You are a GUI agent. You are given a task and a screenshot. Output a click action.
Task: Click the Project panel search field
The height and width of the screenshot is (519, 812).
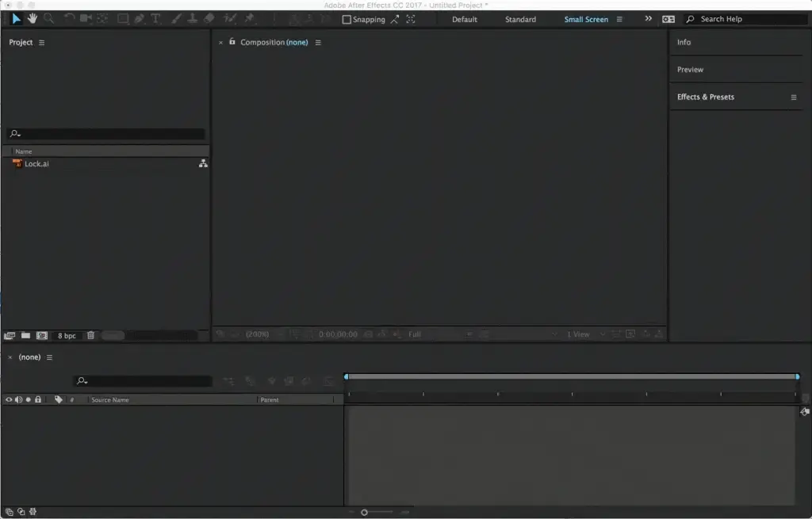tap(106, 133)
